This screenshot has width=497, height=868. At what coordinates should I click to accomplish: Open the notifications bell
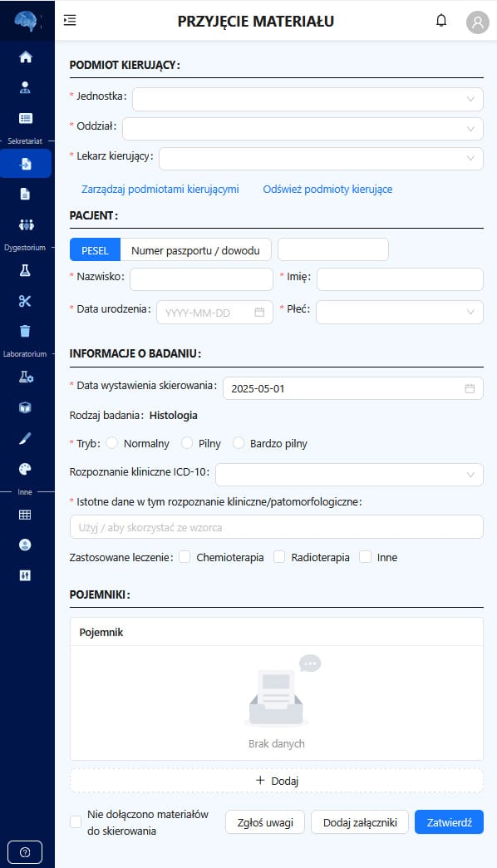coord(441,21)
